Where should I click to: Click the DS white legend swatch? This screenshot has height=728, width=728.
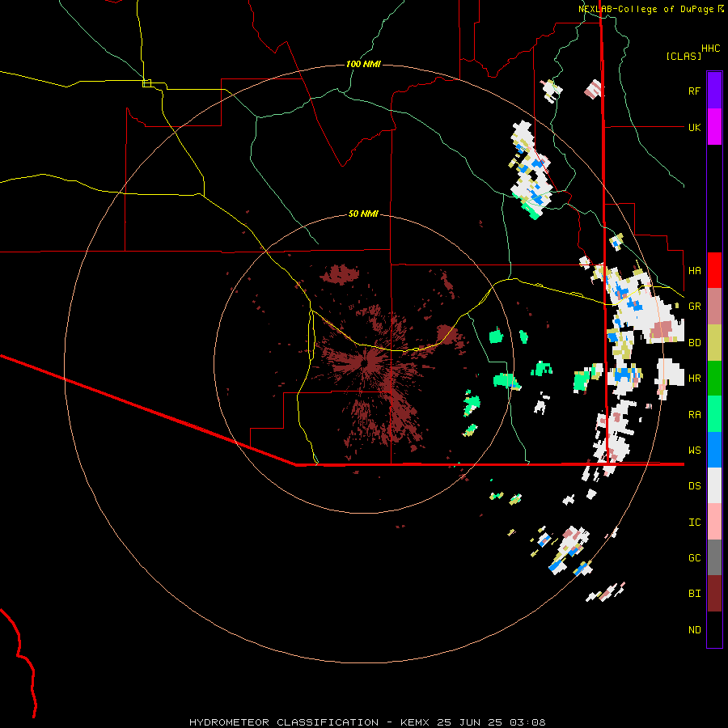[x=714, y=485]
